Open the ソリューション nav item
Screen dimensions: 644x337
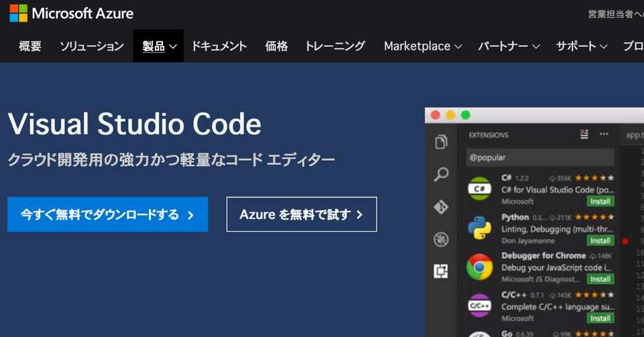coord(92,46)
